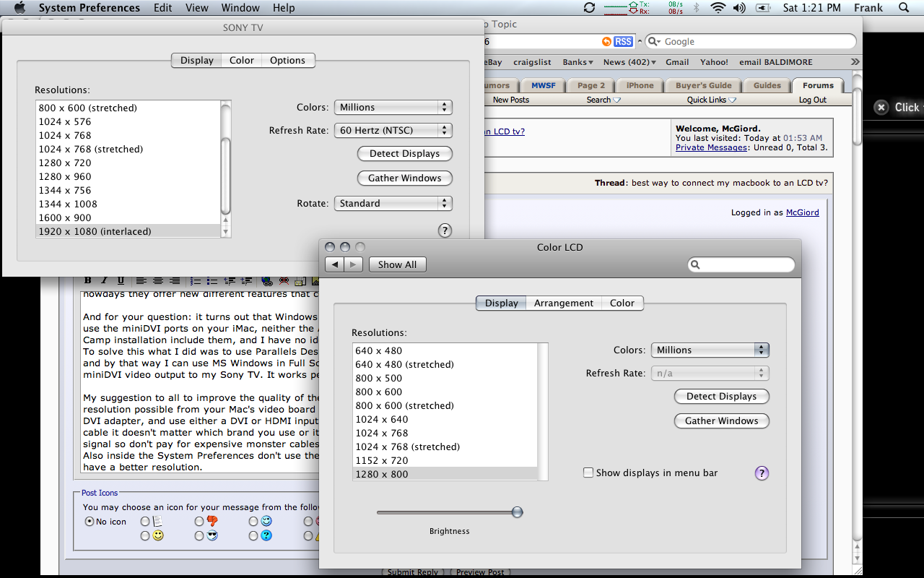The image size is (924, 578).
Task: Insert a numbered list in the editor
Action: coord(195,280)
